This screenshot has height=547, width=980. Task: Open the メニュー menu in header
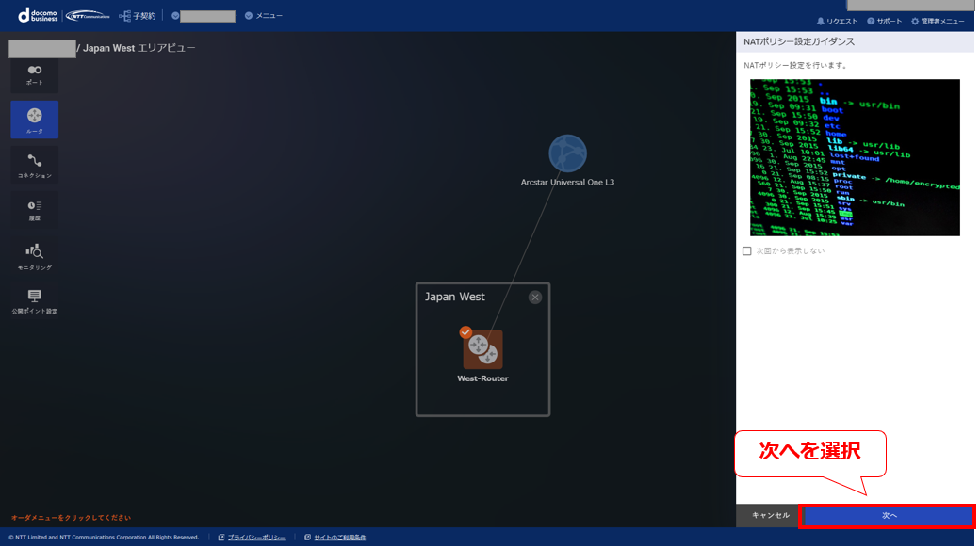[x=264, y=16]
